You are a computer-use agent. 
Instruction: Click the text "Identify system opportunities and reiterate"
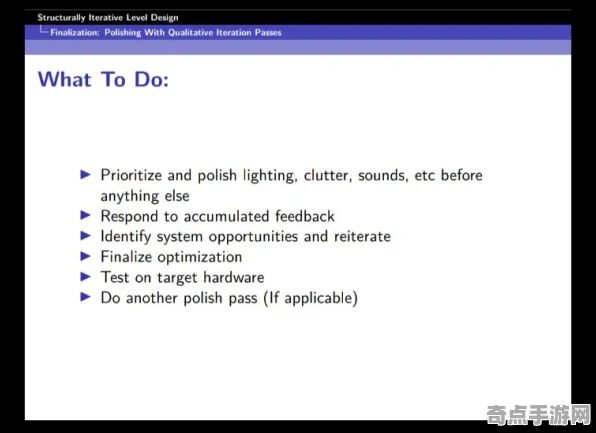[246, 236]
